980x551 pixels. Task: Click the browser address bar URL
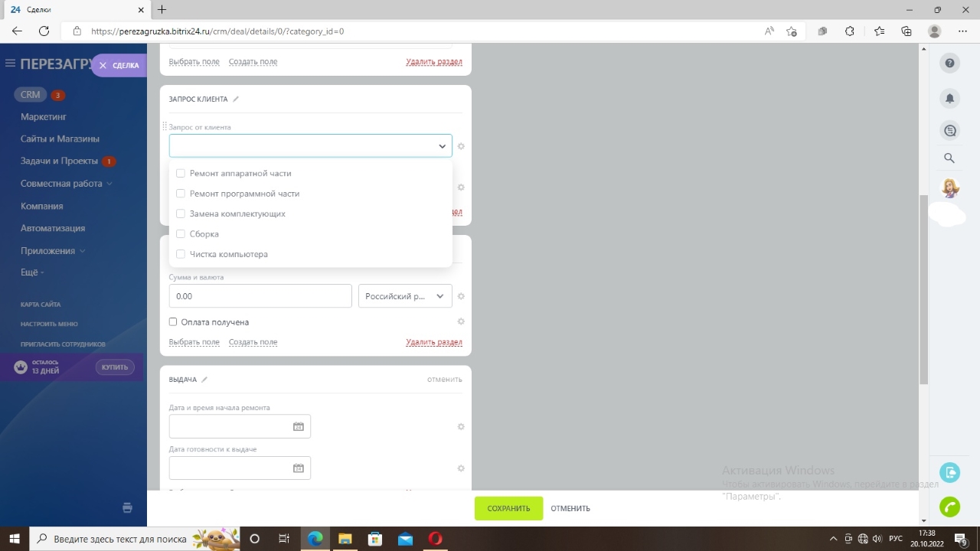[x=217, y=31]
